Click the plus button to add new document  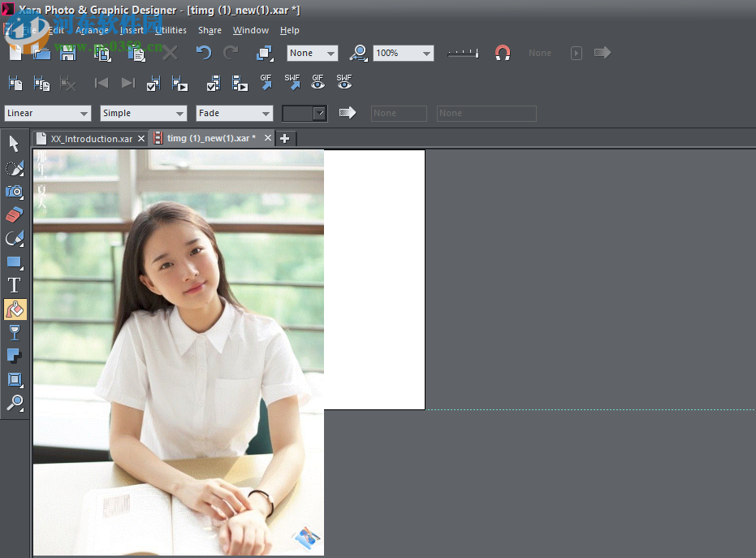[x=285, y=138]
